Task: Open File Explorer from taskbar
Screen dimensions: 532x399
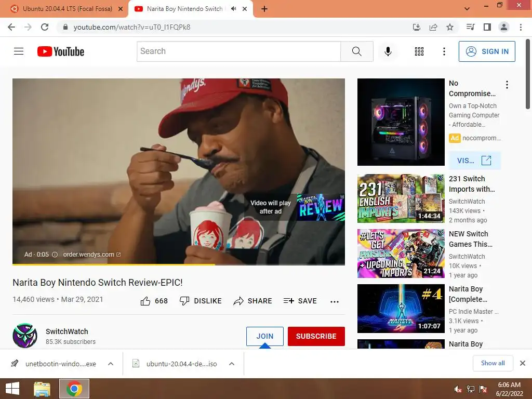Action: (x=42, y=389)
